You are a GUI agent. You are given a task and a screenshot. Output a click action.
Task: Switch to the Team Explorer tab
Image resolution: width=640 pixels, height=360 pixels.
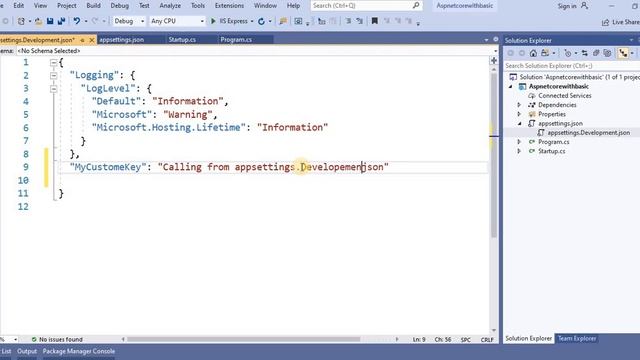tap(577, 338)
